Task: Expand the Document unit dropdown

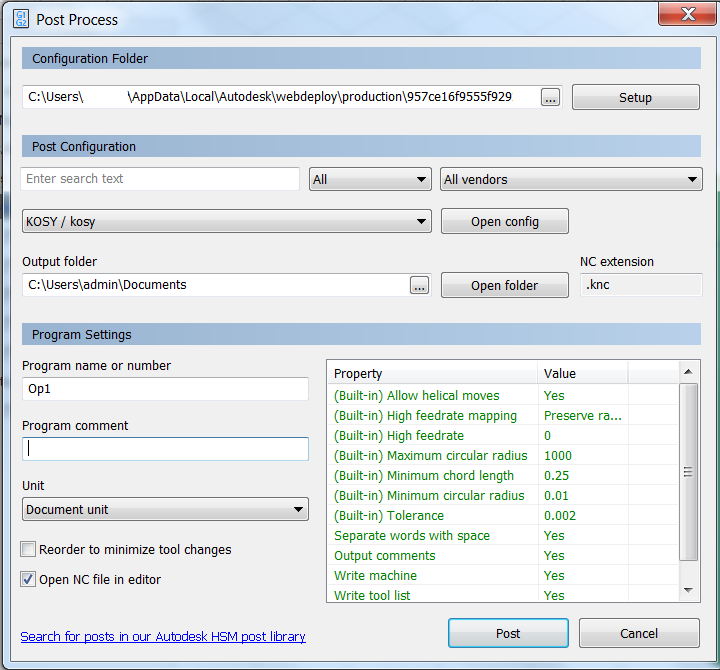Action: click(x=165, y=510)
